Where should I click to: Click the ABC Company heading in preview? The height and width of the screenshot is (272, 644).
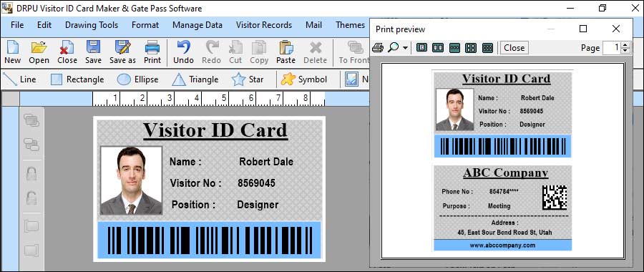506,173
